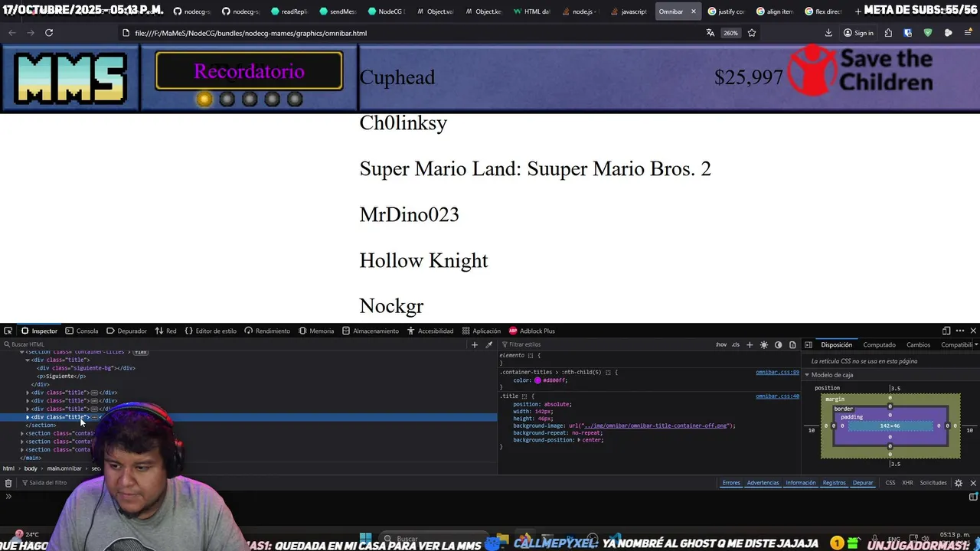
Task: Toggle CSS console filter
Action: pos(890,483)
